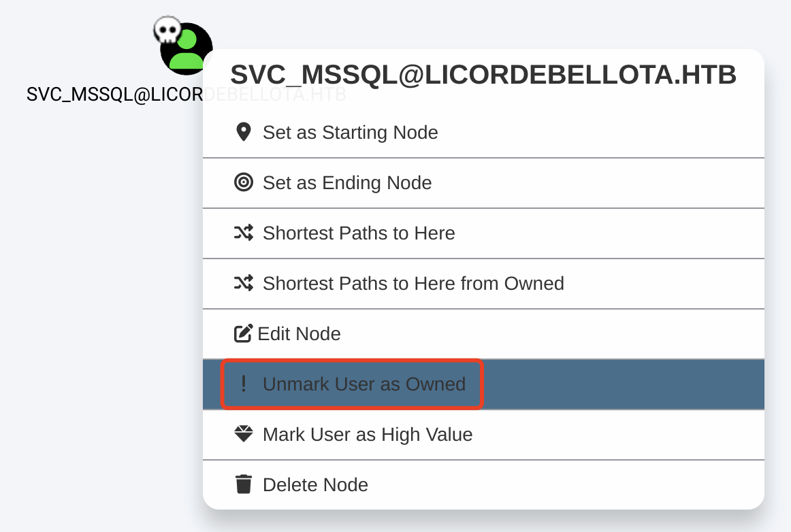The width and height of the screenshot is (791, 532).
Task: Click the context menu title SVC_MSSQL@LICORDEBELLOTA.HTB
Action: click(483, 75)
